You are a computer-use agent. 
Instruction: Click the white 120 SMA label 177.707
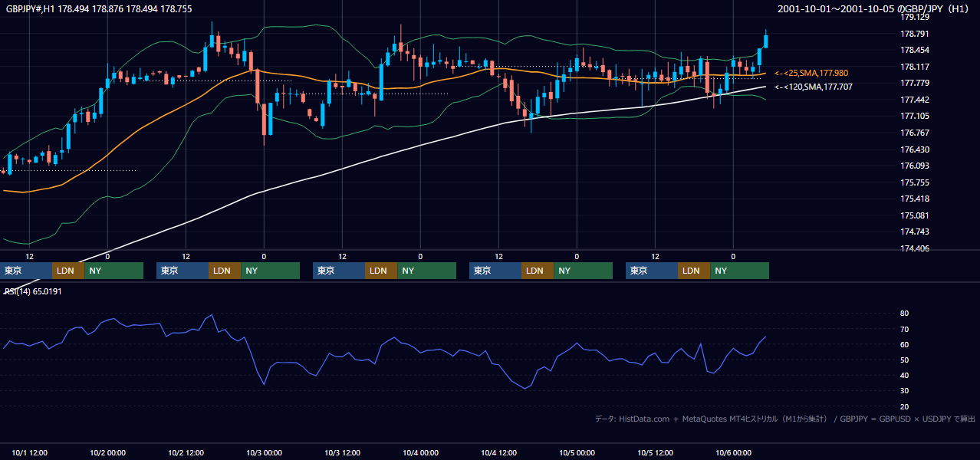point(813,87)
